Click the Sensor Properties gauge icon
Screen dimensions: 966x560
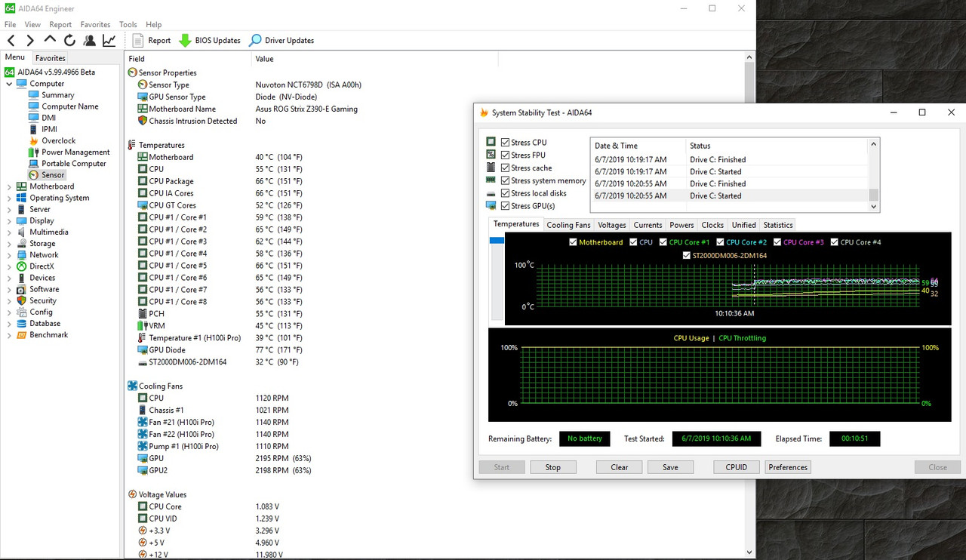[x=133, y=72]
